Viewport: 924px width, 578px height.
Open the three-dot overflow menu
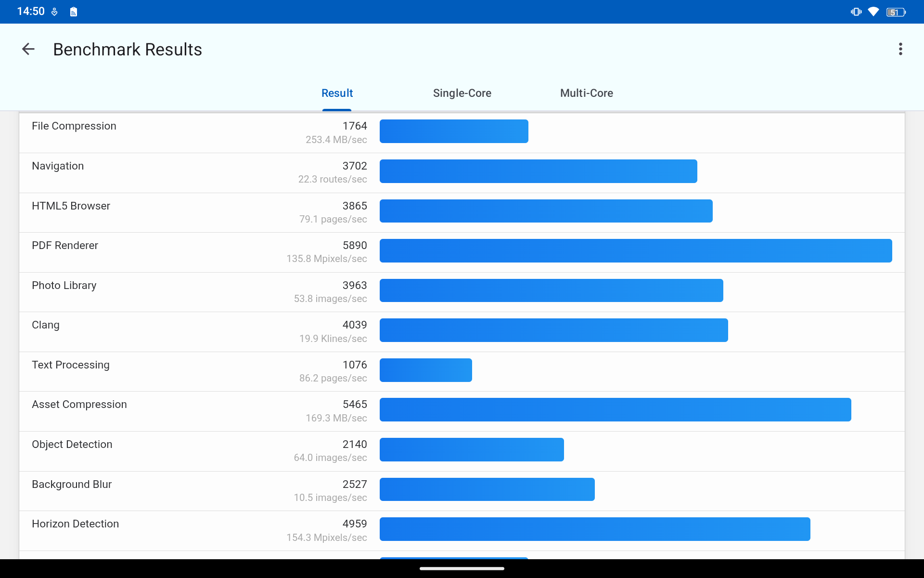click(x=900, y=49)
